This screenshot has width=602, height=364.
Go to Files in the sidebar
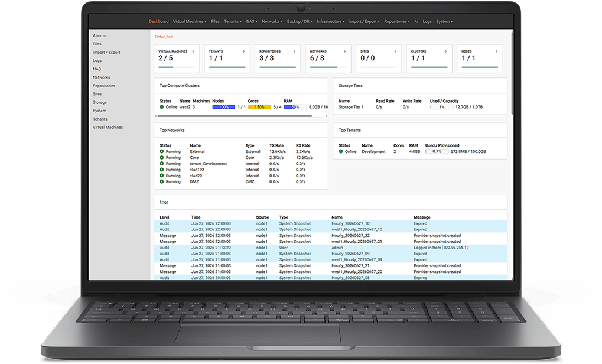[97, 44]
